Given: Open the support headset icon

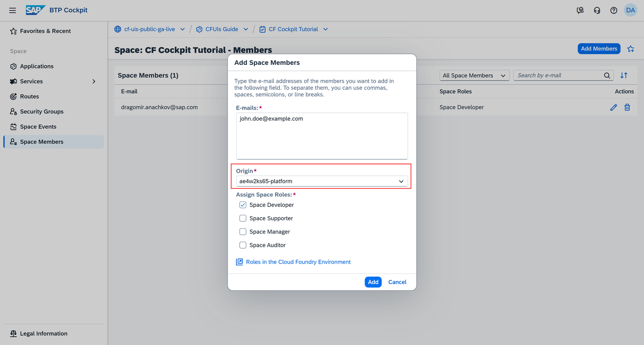Looking at the screenshot, I should pos(597,10).
